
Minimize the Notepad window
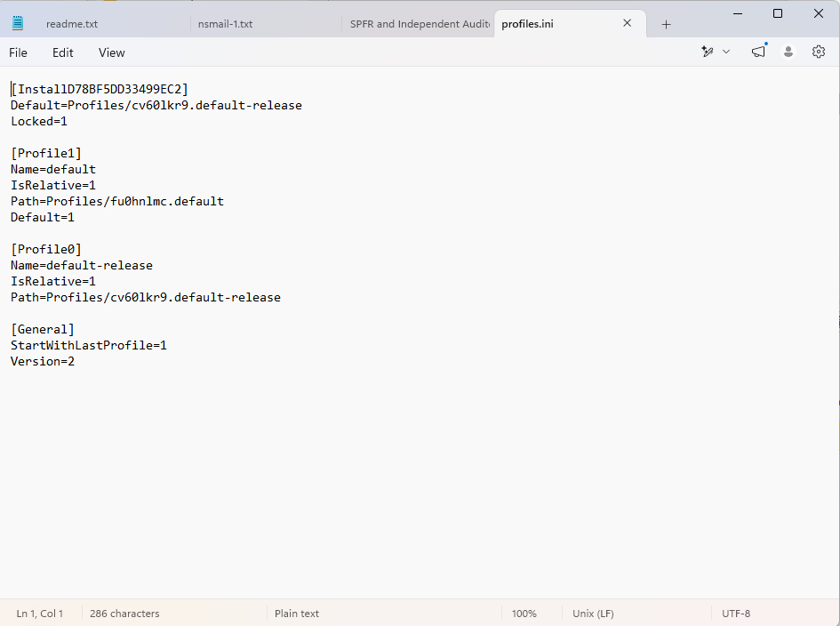pyautogui.click(x=738, y=13)
